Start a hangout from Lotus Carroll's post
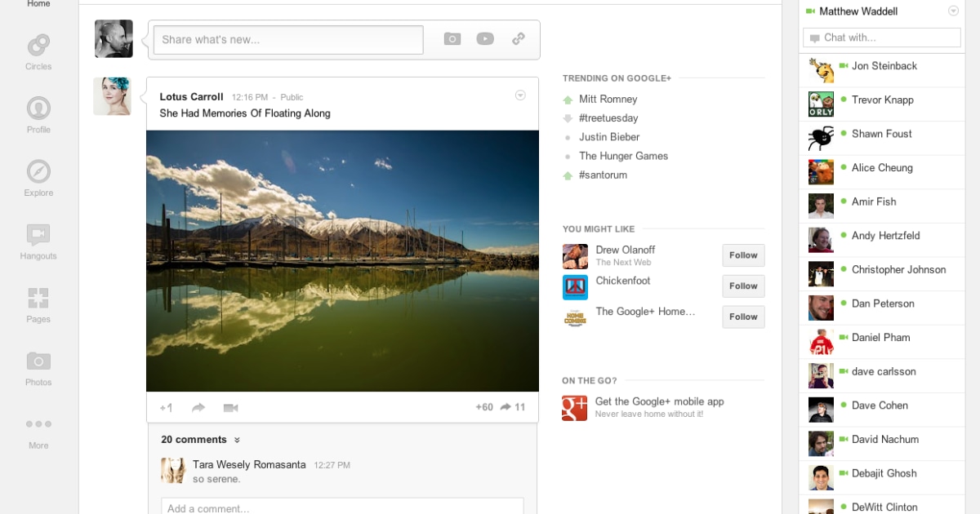This screenshot has height=514, width=980. pyautogui.click(x=230, y=406)
